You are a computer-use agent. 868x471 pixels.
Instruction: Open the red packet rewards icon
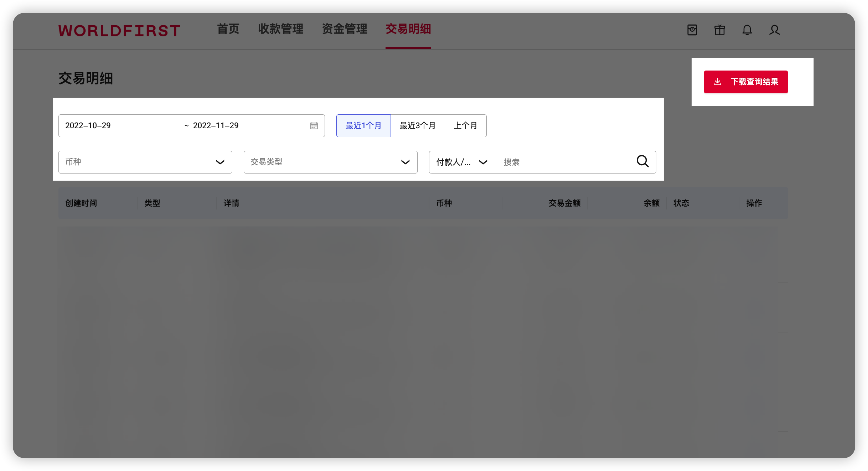[x=692, y=30]
